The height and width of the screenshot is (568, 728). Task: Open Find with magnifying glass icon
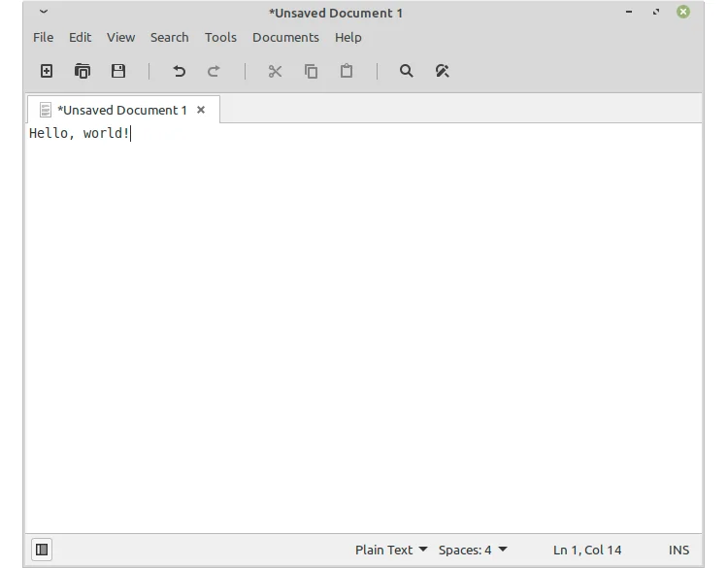pos(407,71)
